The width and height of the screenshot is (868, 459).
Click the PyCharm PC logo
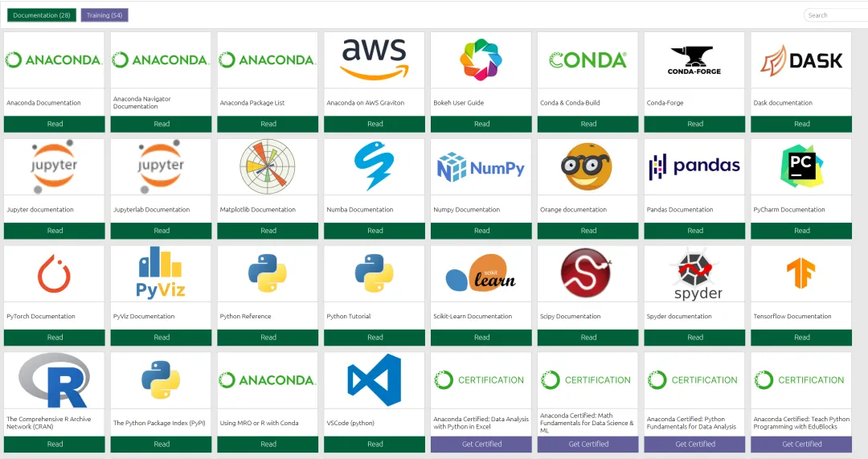tap(801, 166)
